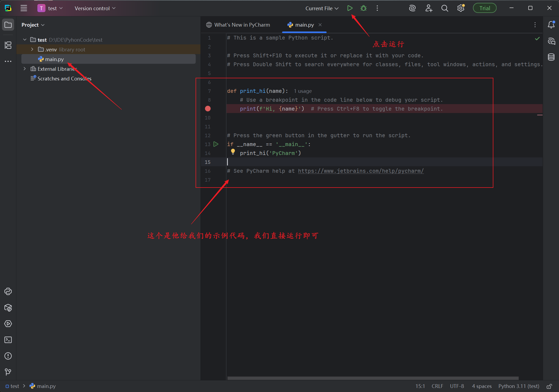559x392 pixels.
Task: Open the Git version control tool window
Action: click(x=8, y=372)
